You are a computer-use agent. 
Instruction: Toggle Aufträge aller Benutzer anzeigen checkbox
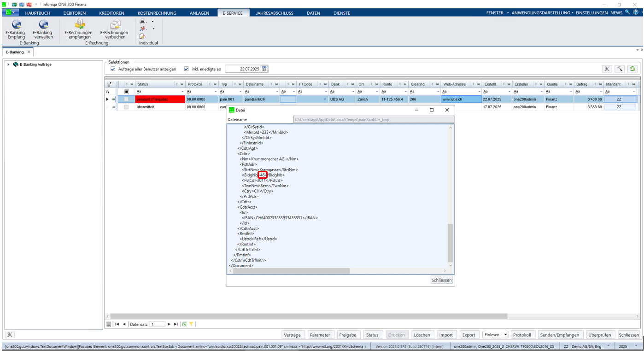pyautogui.click(x=113, y=69)
